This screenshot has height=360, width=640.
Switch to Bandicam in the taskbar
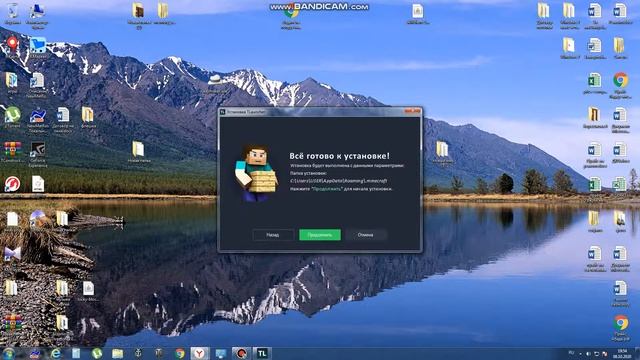click(241, 353)
